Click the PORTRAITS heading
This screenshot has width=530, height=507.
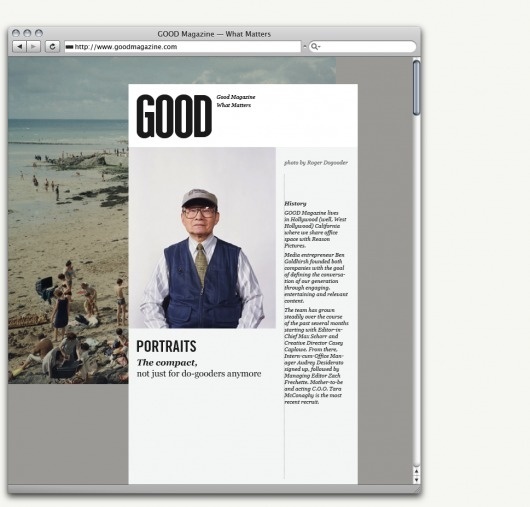(166, 346)
